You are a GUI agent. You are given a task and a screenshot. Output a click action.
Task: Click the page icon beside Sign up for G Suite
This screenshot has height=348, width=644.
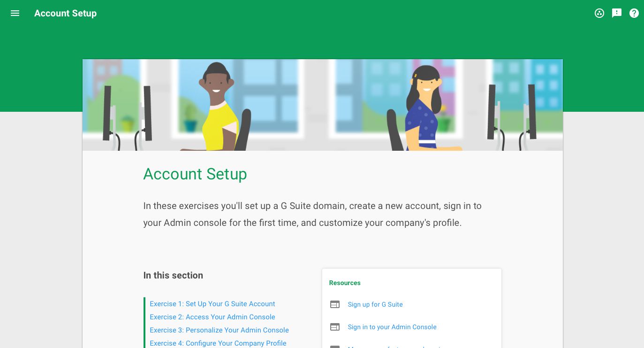click(335, 304)
